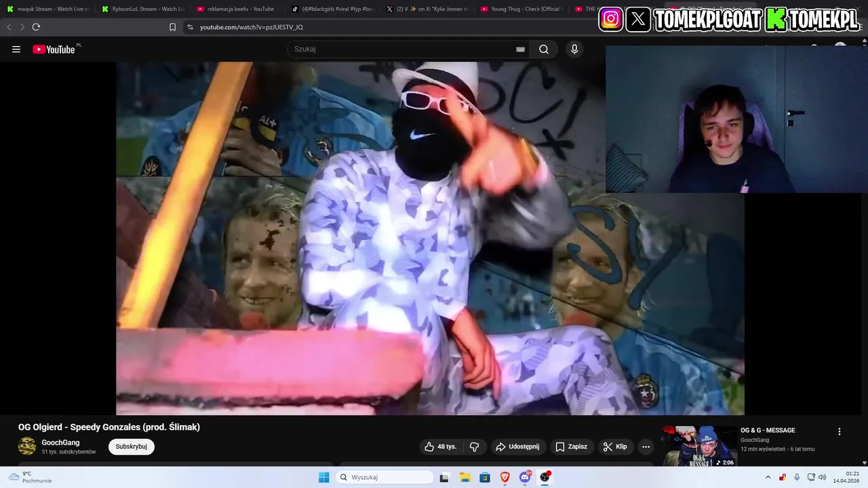Screen dimensions: 868x488
Task: Open Discord from the taskbar
Action: click(x=525, y=477)
